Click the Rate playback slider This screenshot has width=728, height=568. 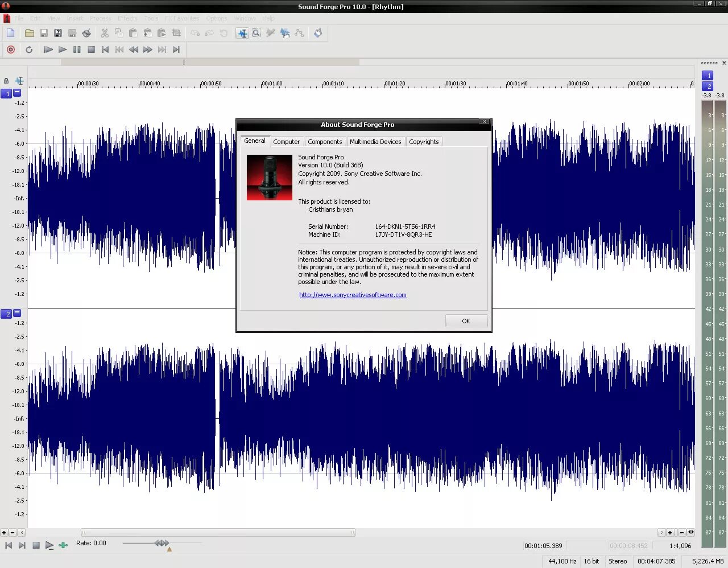[x=162, y=543]
